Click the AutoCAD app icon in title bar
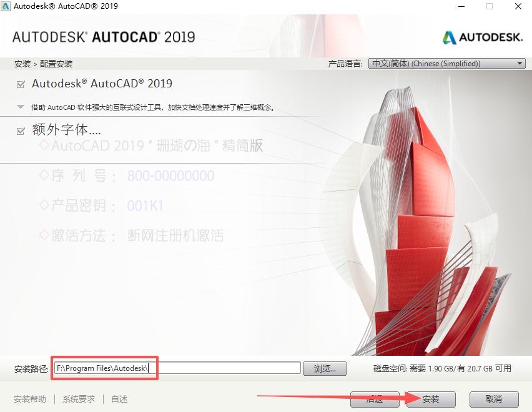Viewport: 532px width, 412px height. [6, 6]
